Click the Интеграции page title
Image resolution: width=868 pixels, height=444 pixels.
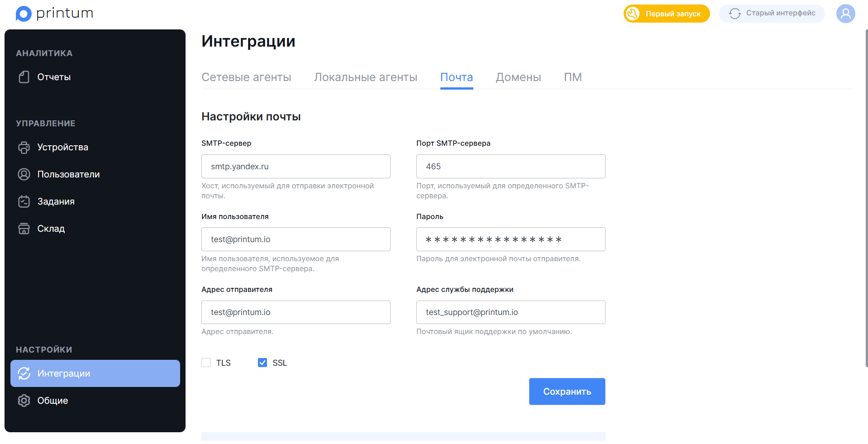click(248, 41)
